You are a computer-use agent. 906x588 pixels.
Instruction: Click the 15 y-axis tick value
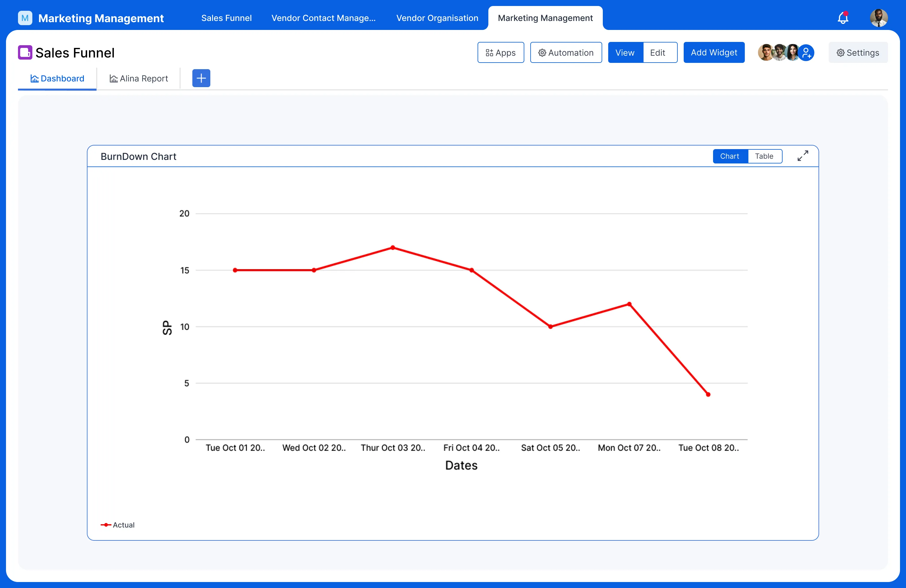tap(185, 270)
